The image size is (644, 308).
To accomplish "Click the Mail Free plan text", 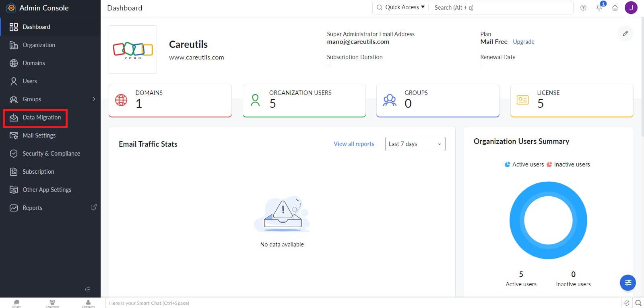I will (x=494, y=42).
